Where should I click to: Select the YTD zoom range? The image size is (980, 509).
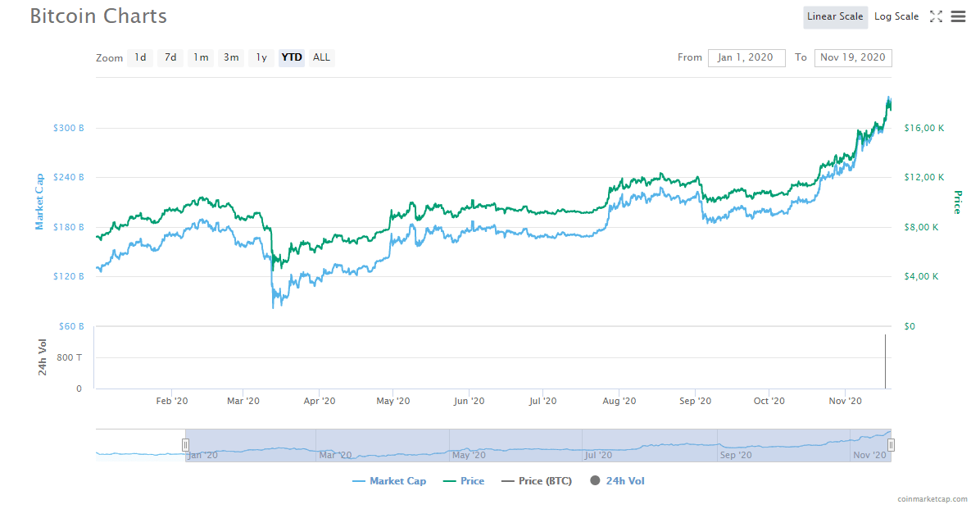tap(292, 57)
